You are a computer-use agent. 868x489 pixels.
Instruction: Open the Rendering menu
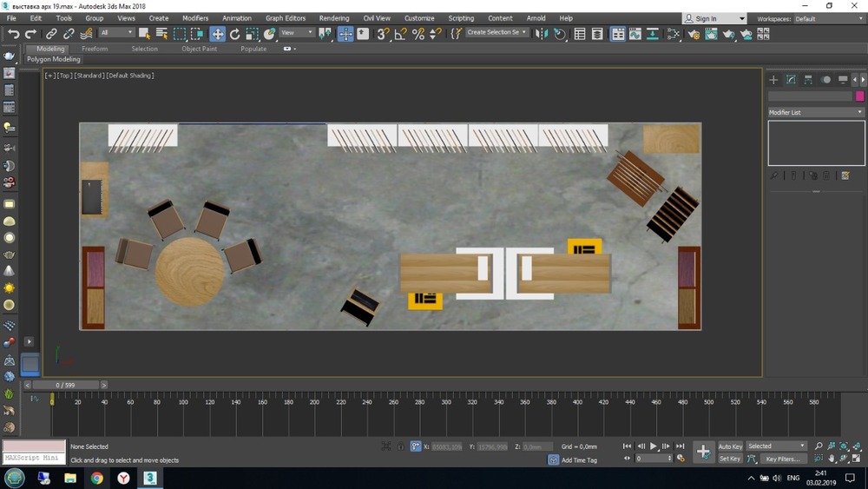click(x=333, y=18)
